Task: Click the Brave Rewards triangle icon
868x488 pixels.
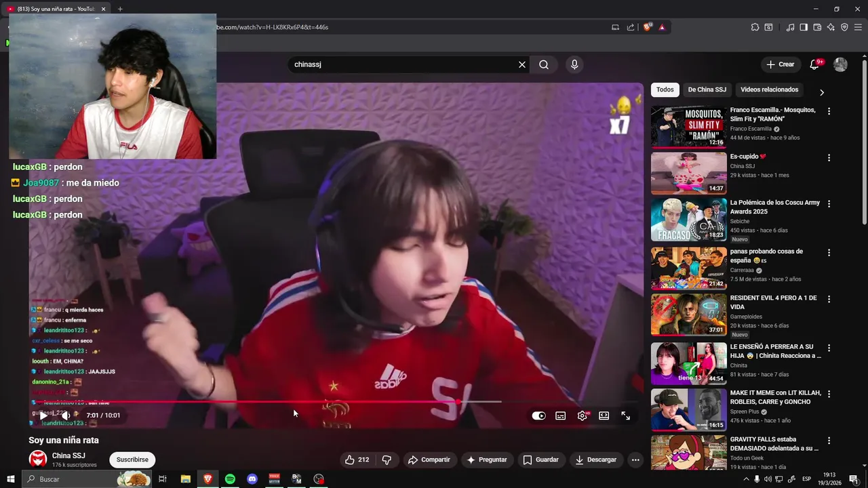Action: 662,27
